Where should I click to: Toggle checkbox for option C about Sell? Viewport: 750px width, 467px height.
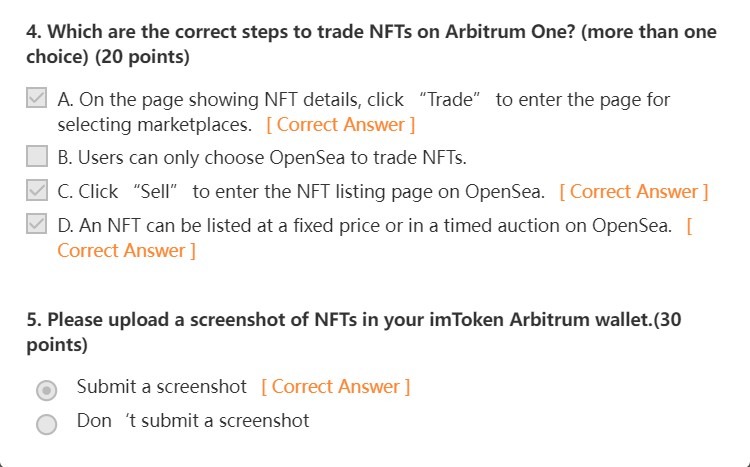[37, 191]
